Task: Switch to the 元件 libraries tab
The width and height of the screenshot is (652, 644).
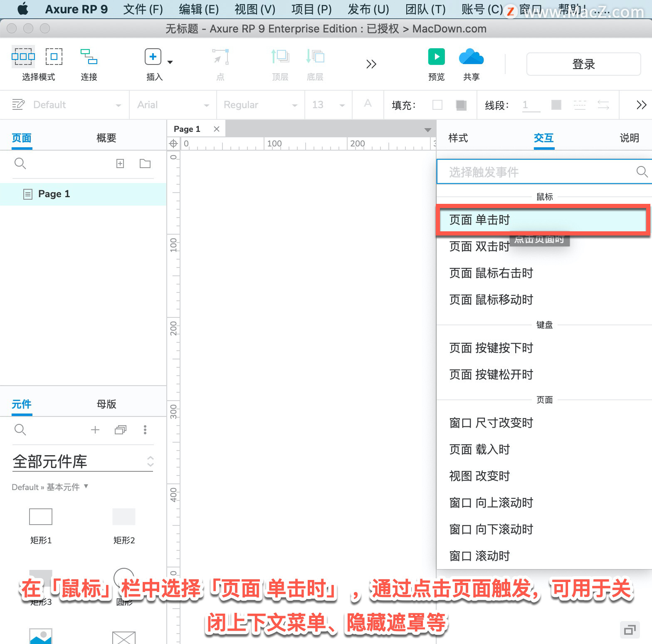Action: click(x=22, y=404)
